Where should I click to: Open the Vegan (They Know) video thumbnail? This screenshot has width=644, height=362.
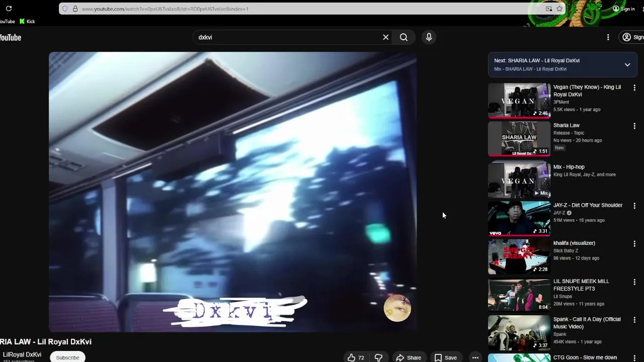point(519,101)
